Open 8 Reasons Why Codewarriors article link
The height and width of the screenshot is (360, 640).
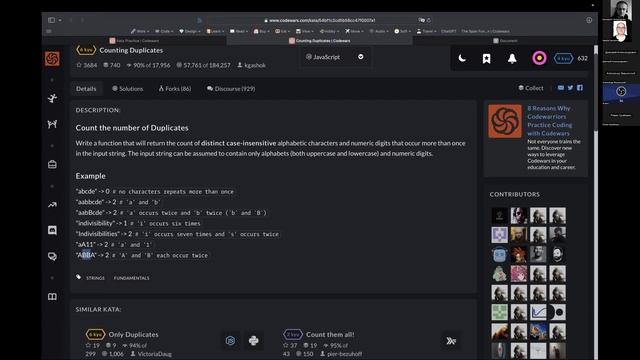point(549,121)
